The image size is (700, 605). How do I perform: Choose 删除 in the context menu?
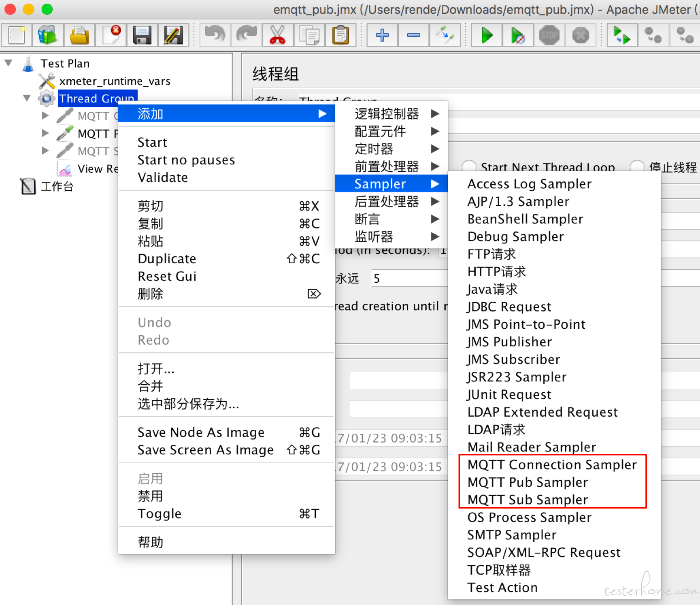tap(227, 294)
